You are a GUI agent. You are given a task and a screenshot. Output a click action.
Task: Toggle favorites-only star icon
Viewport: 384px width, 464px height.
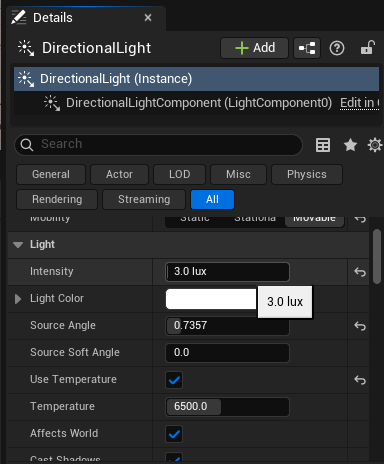(350, 145)
